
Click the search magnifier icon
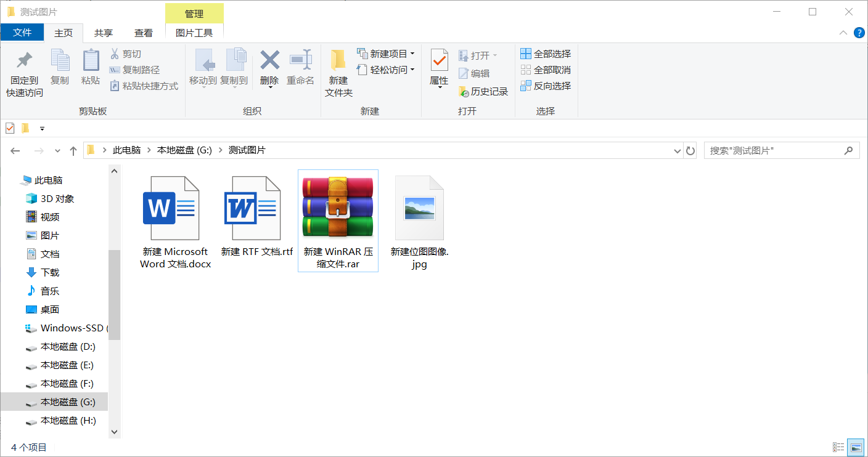[x=848, y=150]
